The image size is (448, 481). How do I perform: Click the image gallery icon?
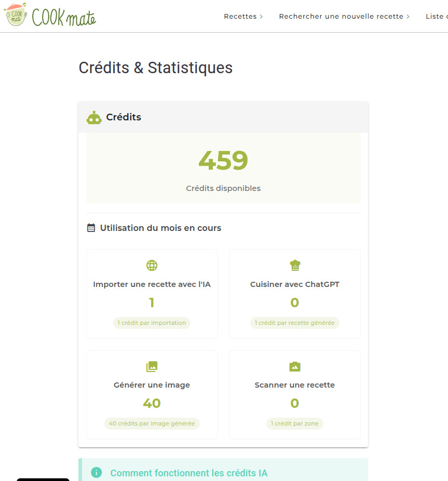(x=152, y=367)
